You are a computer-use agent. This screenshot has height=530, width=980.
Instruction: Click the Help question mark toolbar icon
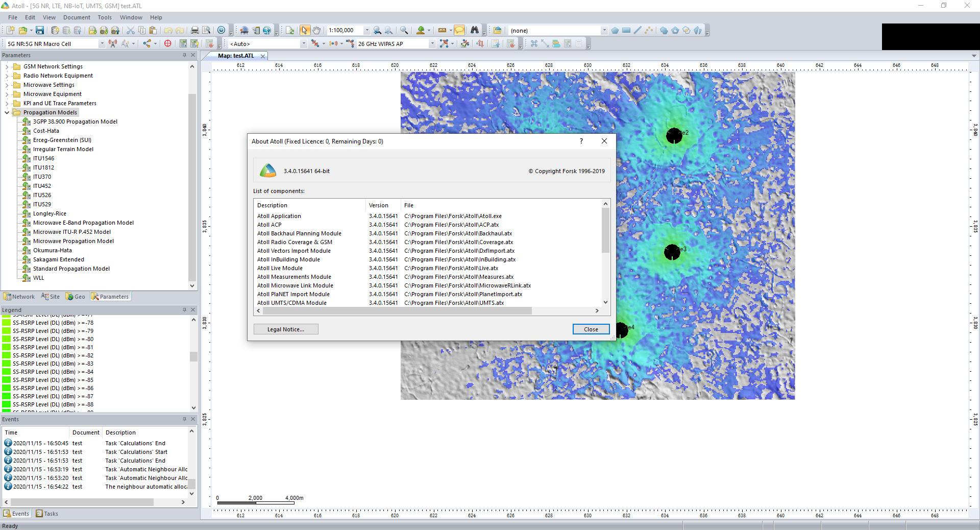tap(221, 31)
